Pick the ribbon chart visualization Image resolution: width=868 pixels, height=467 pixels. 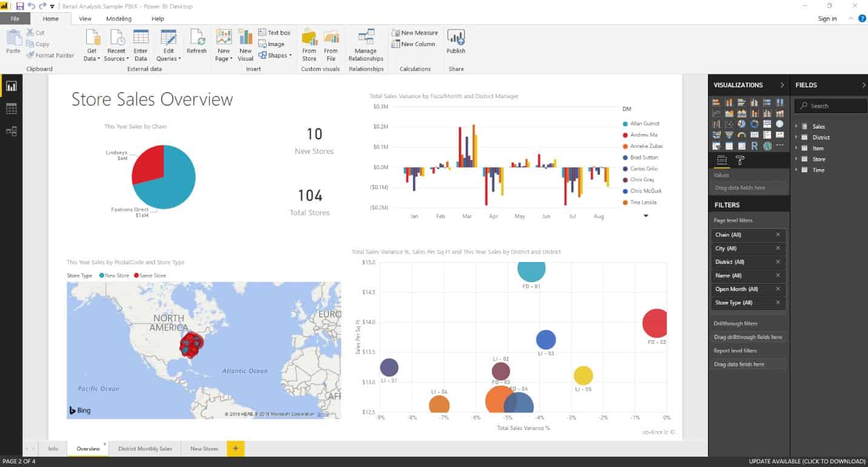coord(780,113)
